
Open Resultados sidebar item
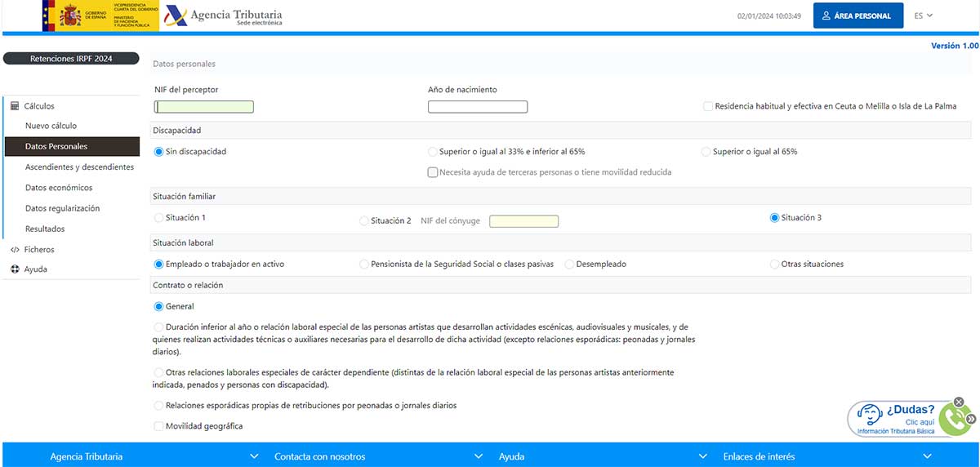tap(45, 229)
